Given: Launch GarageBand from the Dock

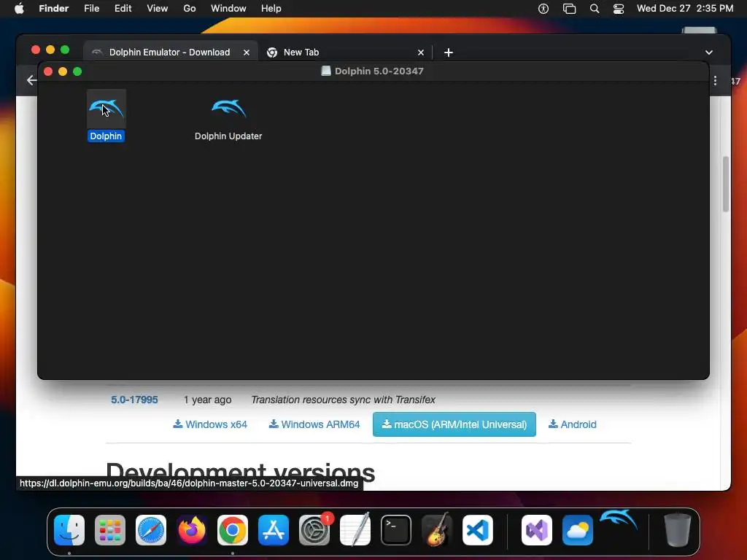Looking at the screenshot, I should pos(437,530).
